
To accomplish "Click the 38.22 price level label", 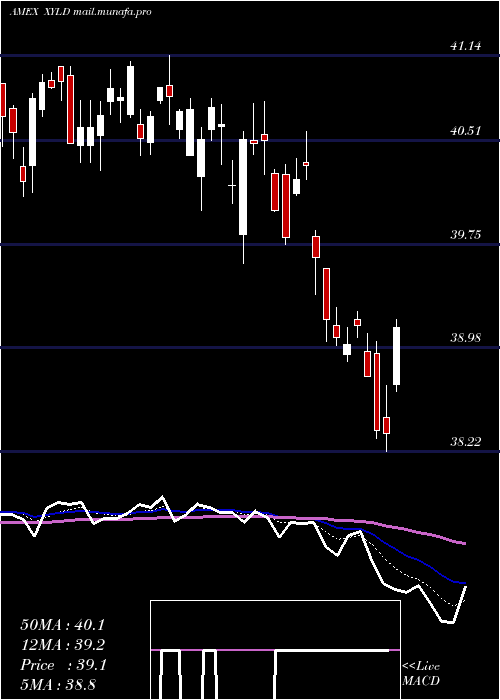I will [466, 442].
